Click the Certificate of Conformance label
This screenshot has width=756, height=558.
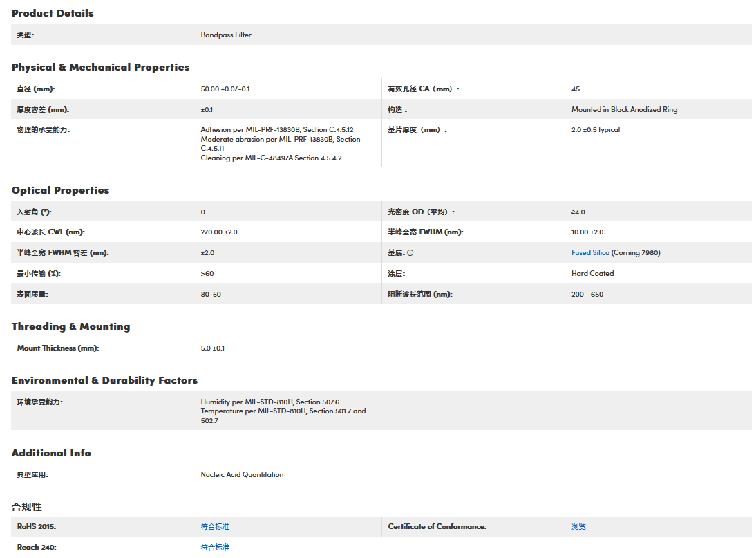point(437,527)
